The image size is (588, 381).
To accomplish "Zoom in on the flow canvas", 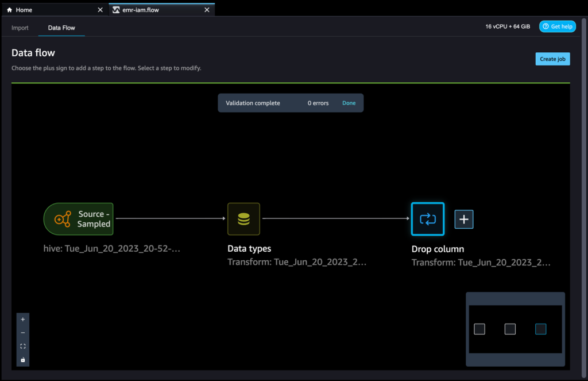I will (x=23, y=320).
